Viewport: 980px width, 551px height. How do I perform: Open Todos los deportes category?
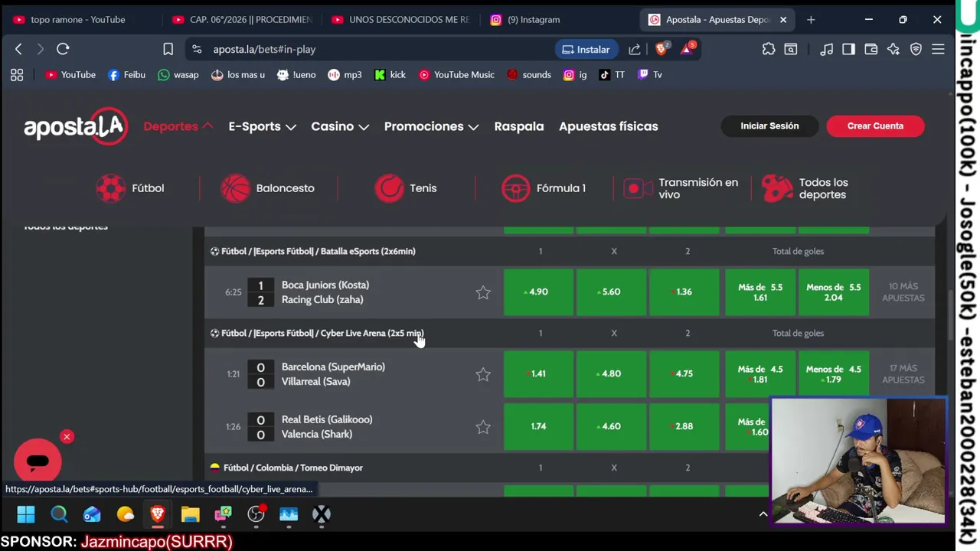pyautogui.click(x=805, y=188)
